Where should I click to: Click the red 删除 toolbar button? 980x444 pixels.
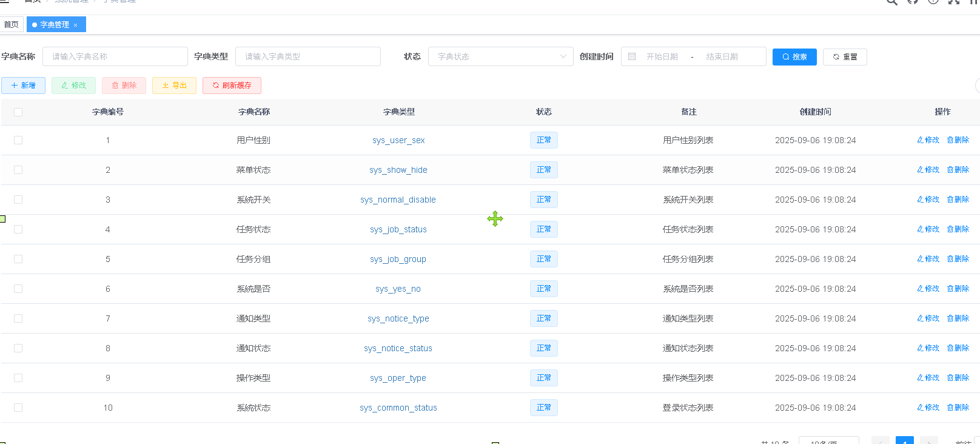coord(124,86)
